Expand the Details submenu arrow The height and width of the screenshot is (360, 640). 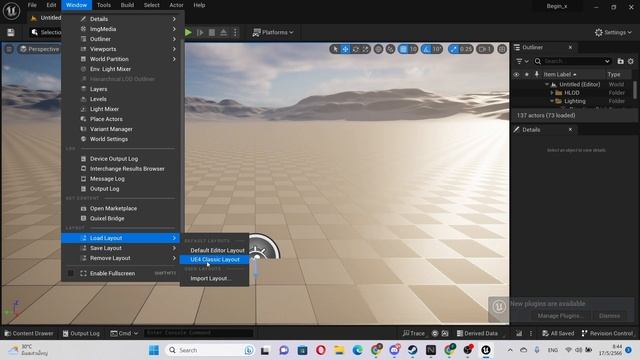point(174,19)
